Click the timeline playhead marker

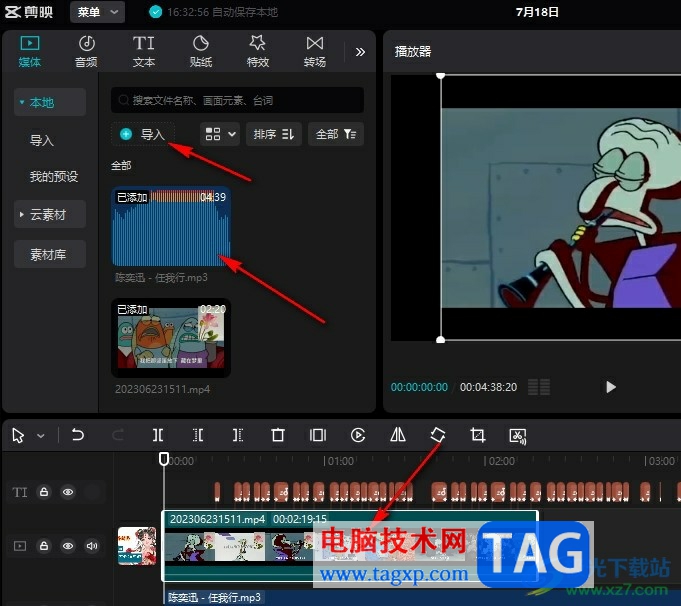(x=164, y=459)
